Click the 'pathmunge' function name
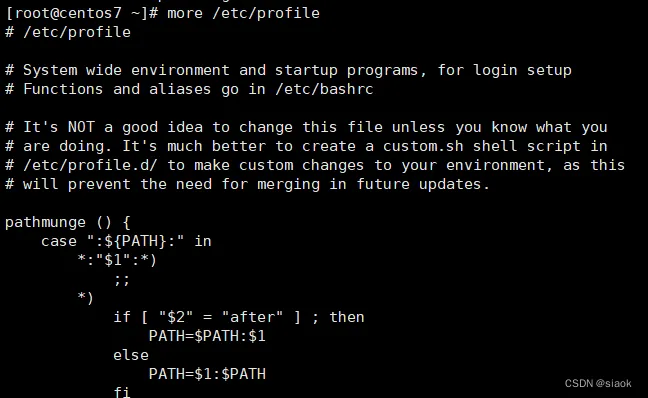 45,223
